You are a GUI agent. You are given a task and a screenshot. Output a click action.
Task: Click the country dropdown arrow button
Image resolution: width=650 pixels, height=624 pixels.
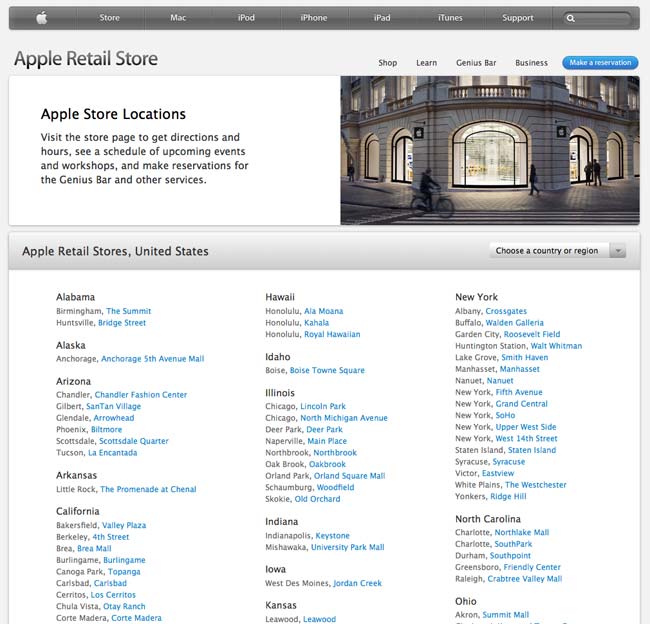(618, 250)
